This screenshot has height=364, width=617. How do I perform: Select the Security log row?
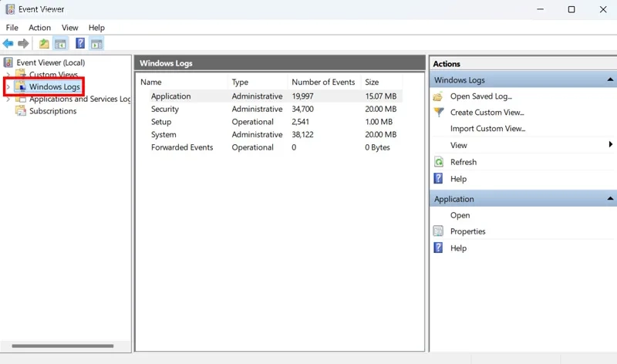pos(271,109)
